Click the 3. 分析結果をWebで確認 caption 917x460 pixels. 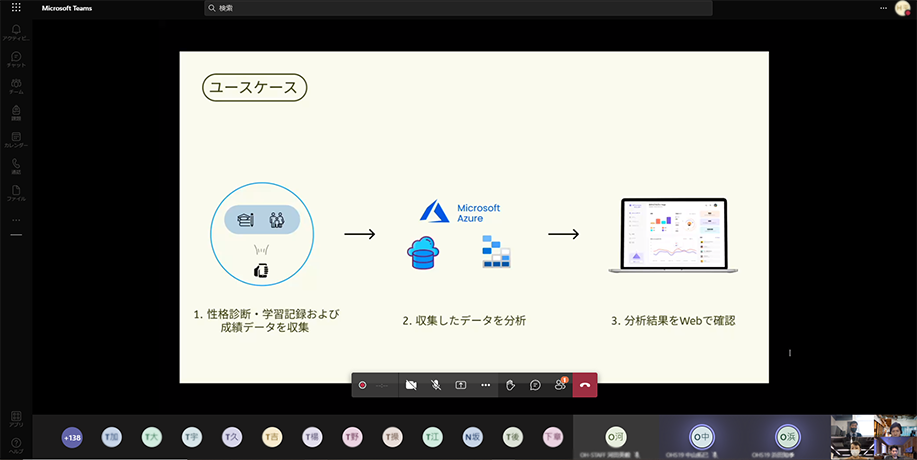673,321
